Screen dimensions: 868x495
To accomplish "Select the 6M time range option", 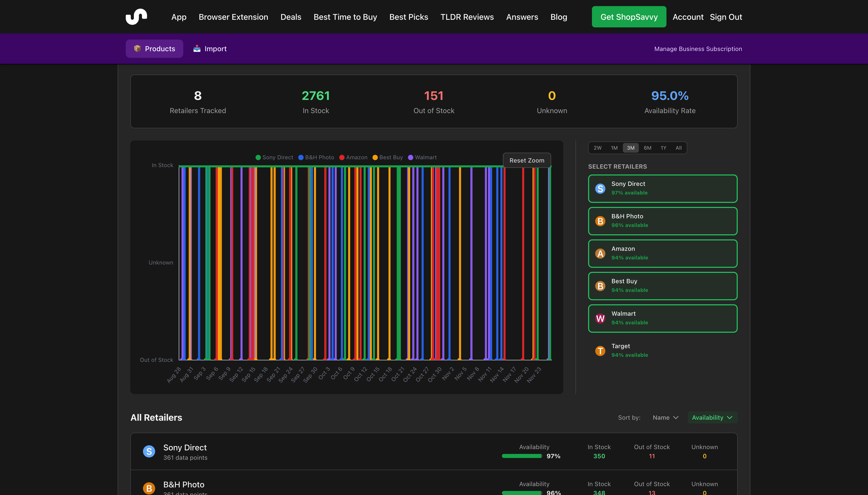I will pyautogui.click(x=647, y=148).
